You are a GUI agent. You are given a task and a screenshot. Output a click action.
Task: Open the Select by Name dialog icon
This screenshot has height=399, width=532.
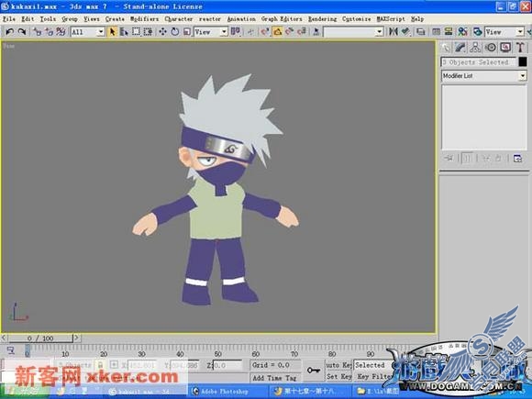124,32
